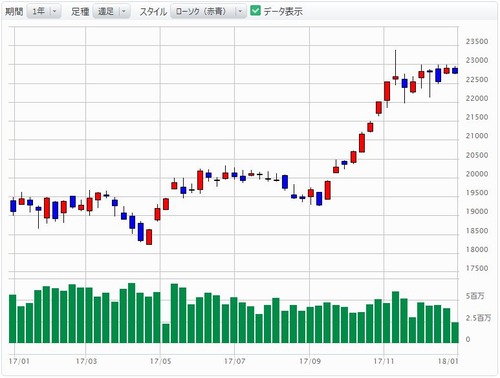Image resolution: width=500 pixels, height=378 pixels.
Task: Click the 18500 price axis label
Action: point(477,231)
